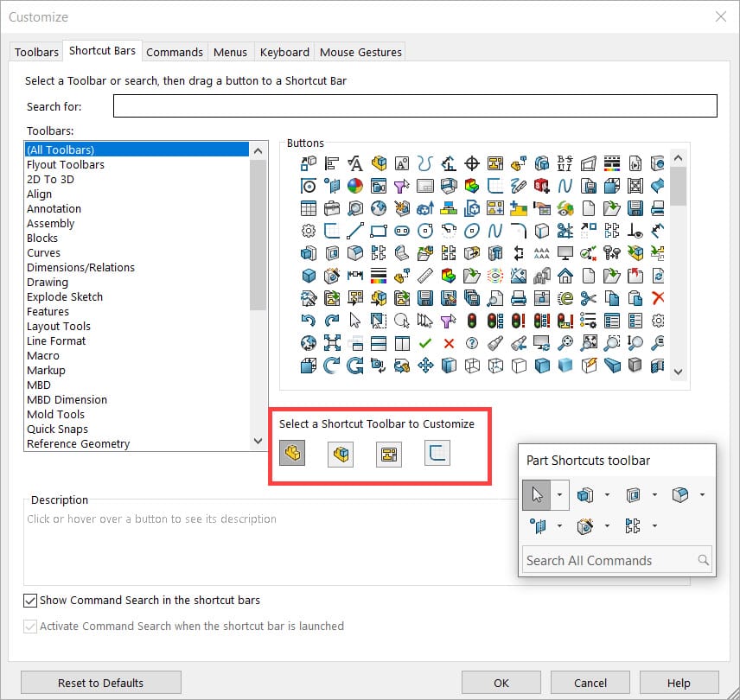Click the green checkmark OK icon in Buttons

425,343
